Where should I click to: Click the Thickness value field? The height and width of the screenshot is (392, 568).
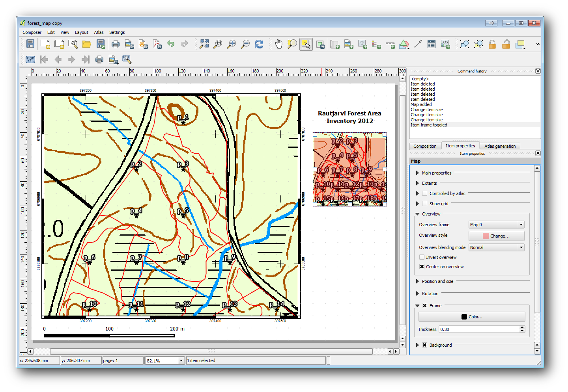click(x=478, y=329)
